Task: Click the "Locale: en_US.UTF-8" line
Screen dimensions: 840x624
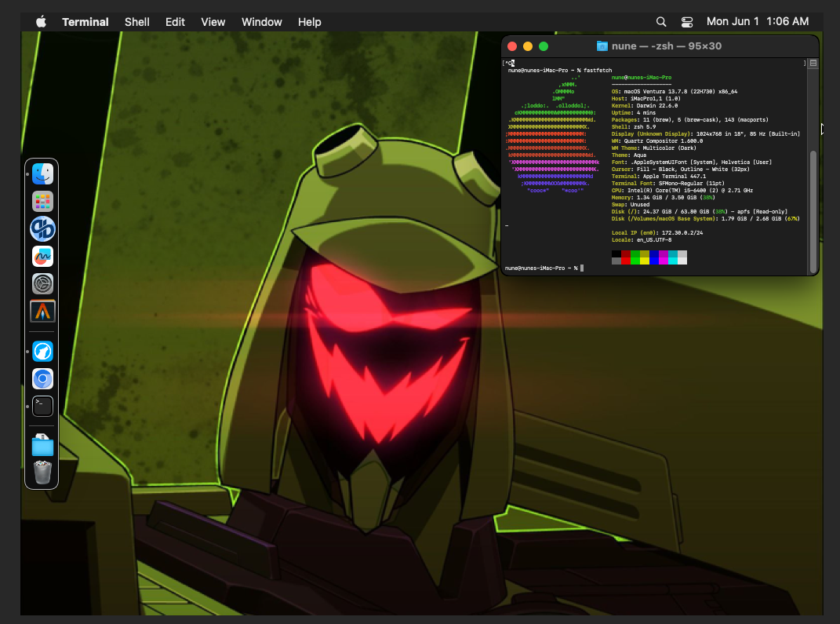Action: 642,239
